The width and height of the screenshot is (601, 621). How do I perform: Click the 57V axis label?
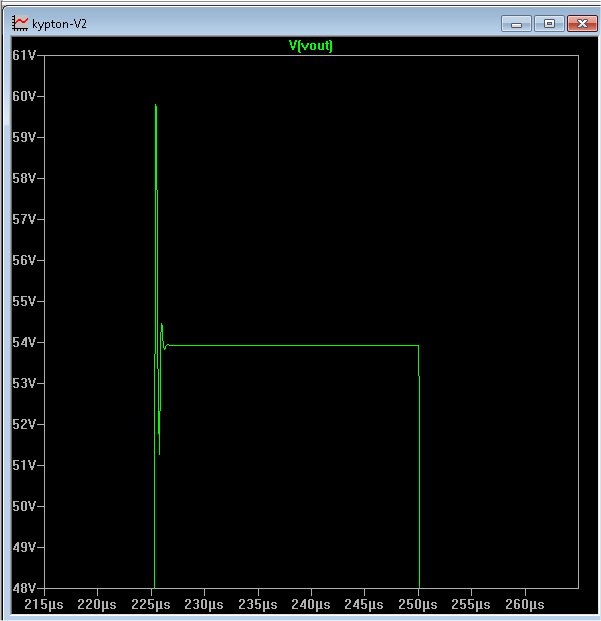click(24, 219)
